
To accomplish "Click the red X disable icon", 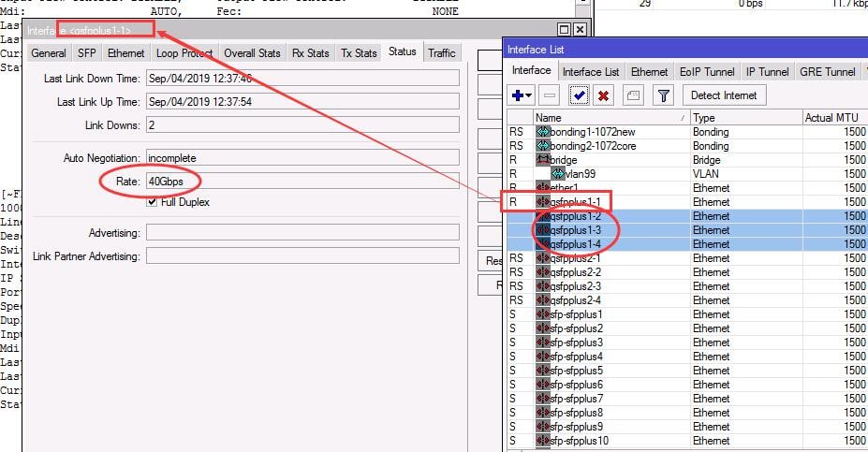I will (x=603, y=95).
